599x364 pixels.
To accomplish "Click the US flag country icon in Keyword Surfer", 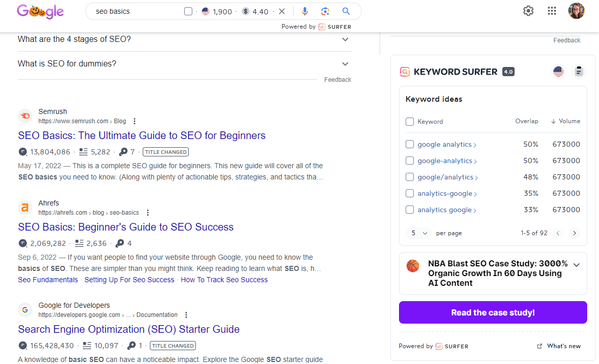I will (558, 72).
